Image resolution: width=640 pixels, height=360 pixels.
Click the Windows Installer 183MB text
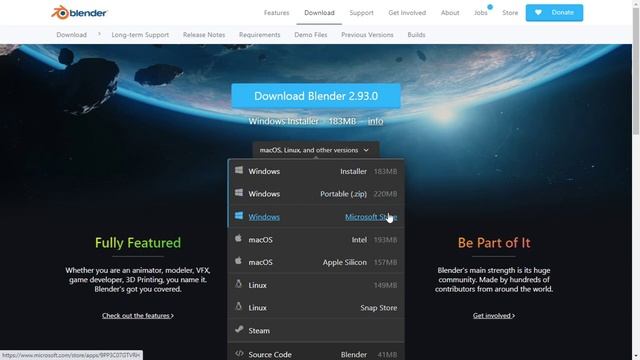pos(302,121)
